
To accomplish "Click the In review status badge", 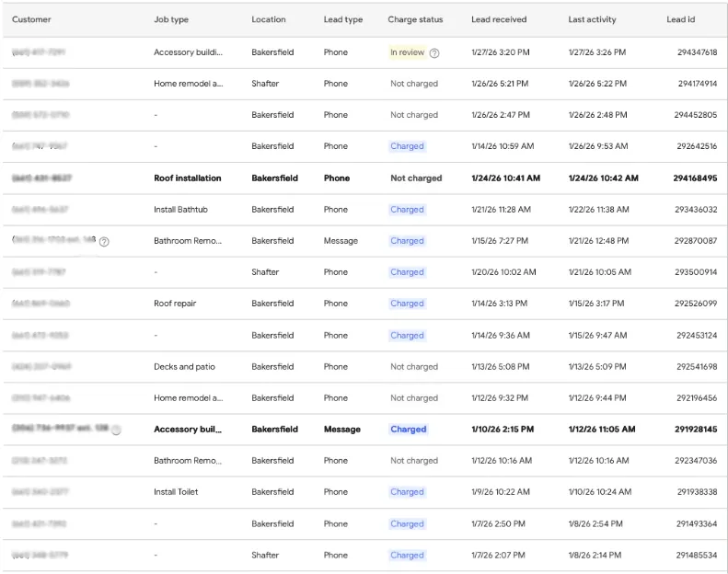I will pos(407,53).
